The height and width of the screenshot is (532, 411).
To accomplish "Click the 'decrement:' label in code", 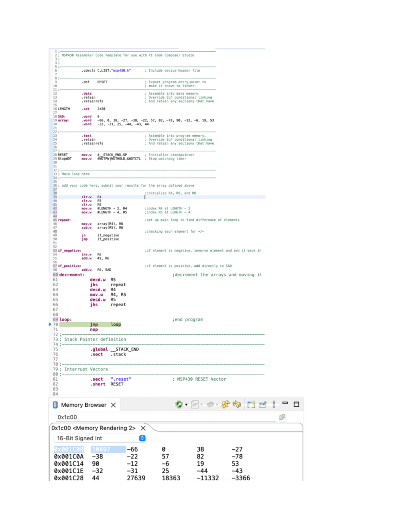I will tap(72, 275).
